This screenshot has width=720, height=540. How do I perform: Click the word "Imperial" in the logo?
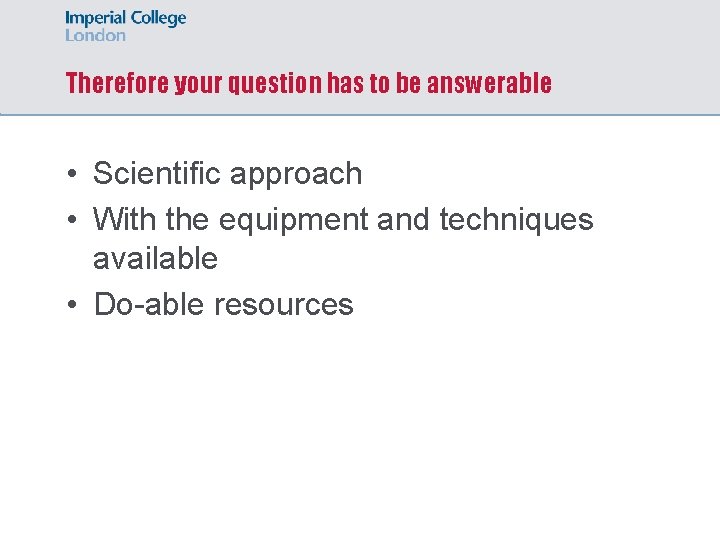point(96,19)
